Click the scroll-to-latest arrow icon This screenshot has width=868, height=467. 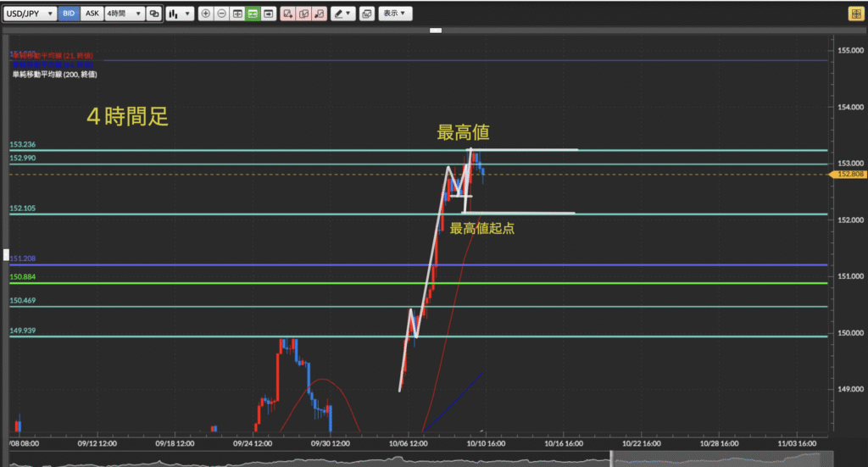[269, 14]
